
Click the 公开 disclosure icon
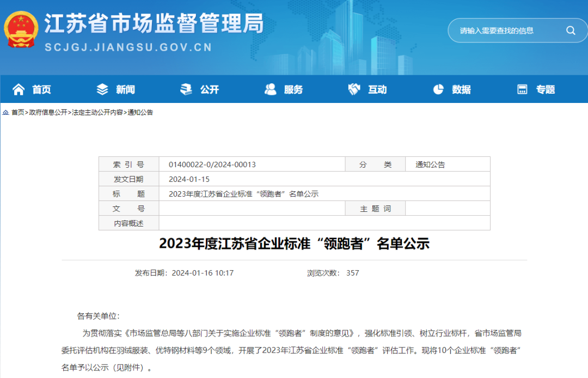point(186,89)
